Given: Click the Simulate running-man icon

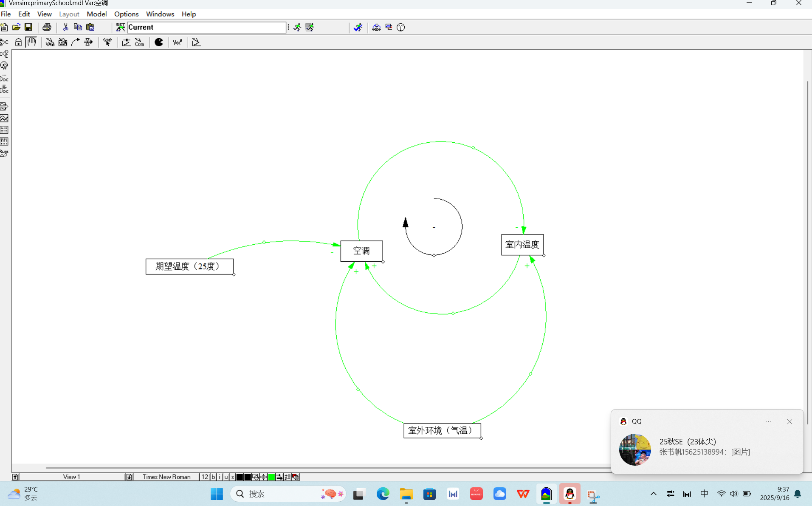Looking at the screenshot, I should point(297,27).
